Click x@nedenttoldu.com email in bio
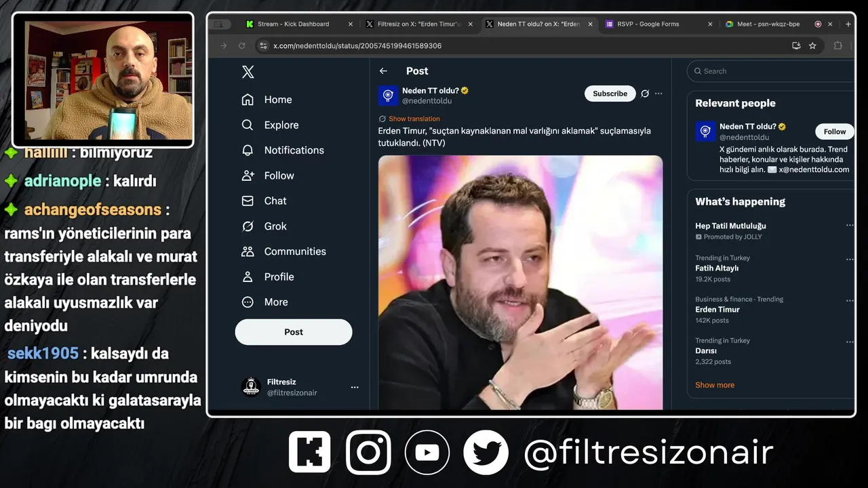Viewport: 868px width, 488px height. pos(814,169)
